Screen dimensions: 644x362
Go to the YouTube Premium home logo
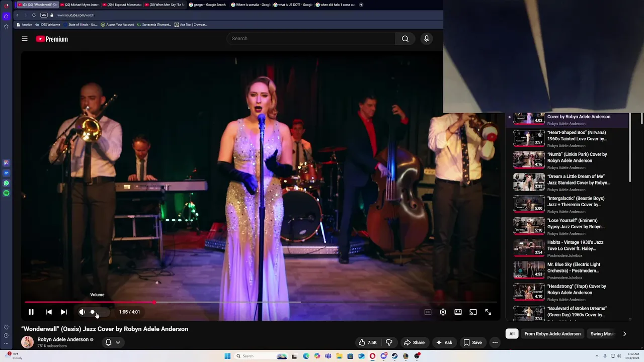click(x=52, y=39)
